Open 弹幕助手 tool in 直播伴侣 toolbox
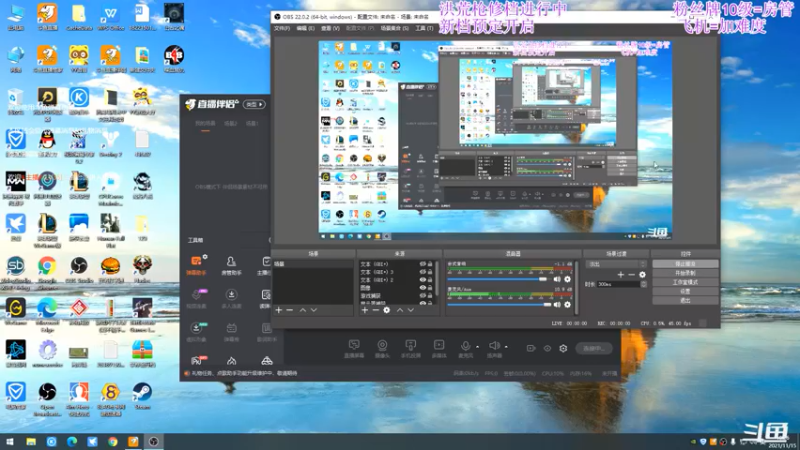Image resolution: width=800 pixels, height=450 pixels. (196, 265)
